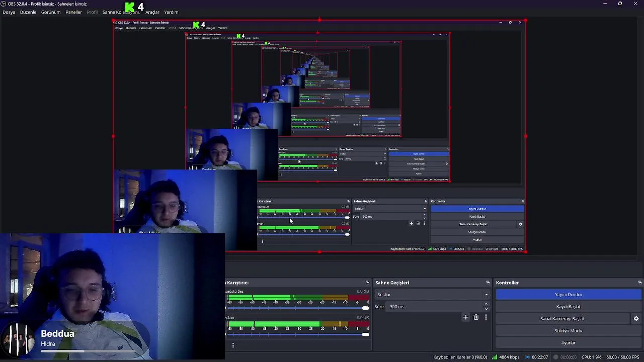Click the green bitrate signal icon in status bar
Screen dimensions: 644x362
click(x=495, y=357)
